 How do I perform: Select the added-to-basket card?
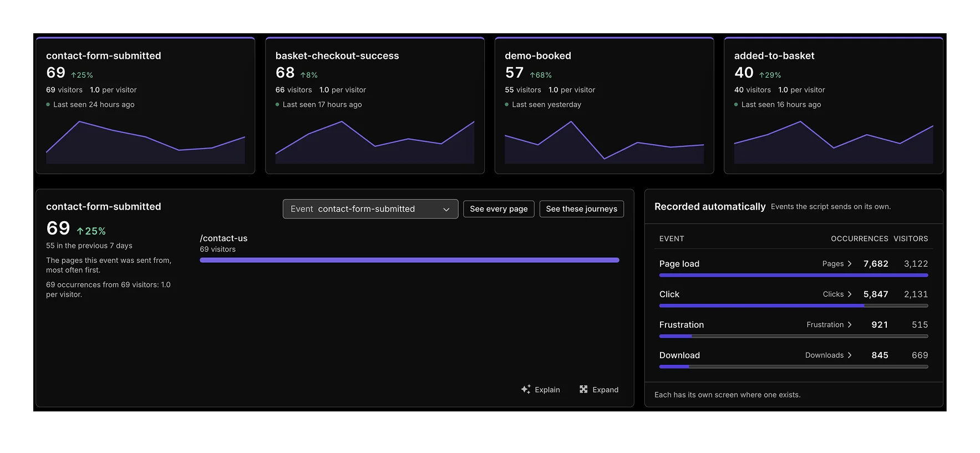point(834,105)
